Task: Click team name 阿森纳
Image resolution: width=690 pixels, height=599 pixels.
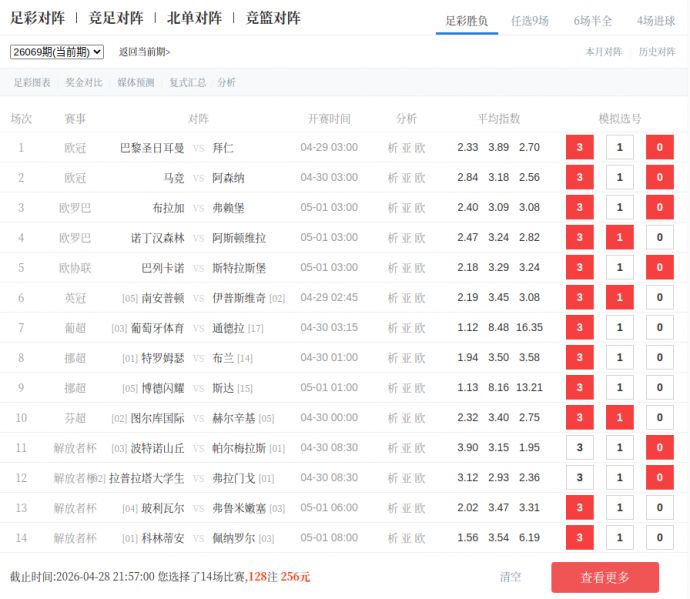Action: pos(228,178)
